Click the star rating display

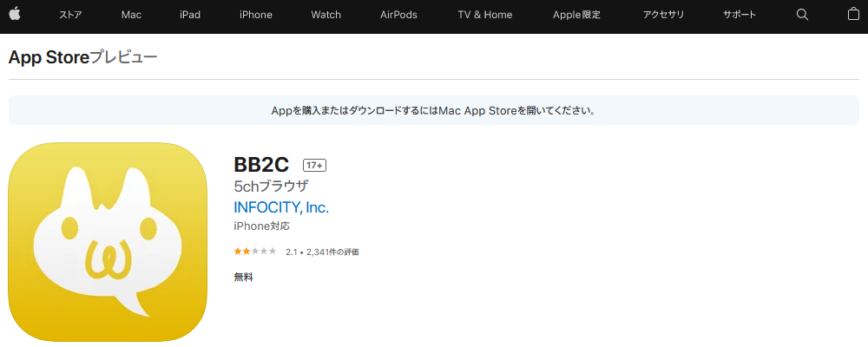[254, 252]
